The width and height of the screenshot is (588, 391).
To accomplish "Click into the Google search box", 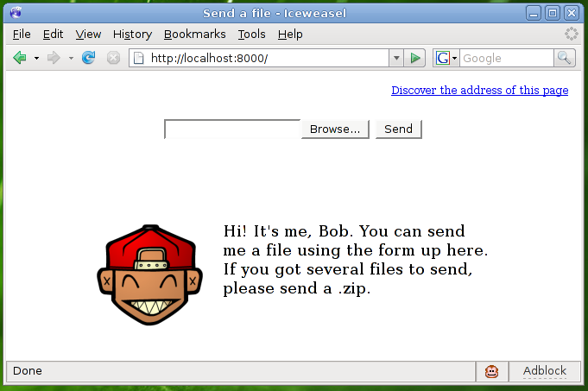I will click(x=507, y=58).
